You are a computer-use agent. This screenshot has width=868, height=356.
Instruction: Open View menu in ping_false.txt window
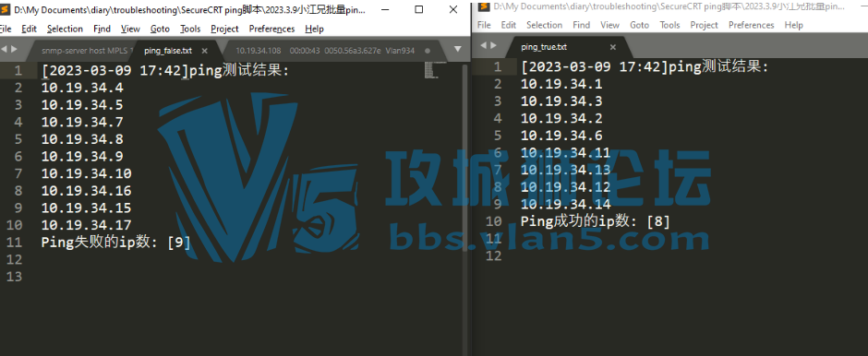pyautogui.click(x=130, y=29)
